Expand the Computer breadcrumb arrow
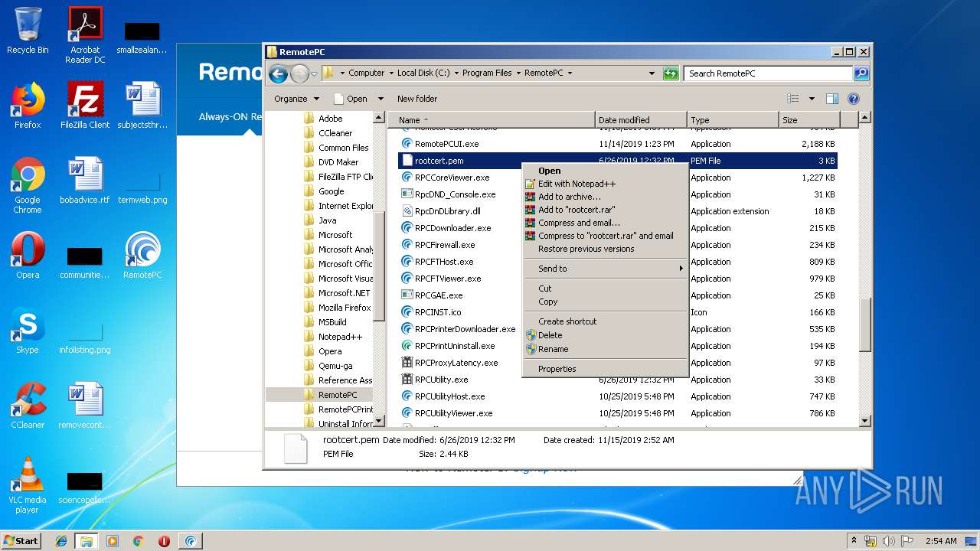980x551 pixels. pos(390,73)
